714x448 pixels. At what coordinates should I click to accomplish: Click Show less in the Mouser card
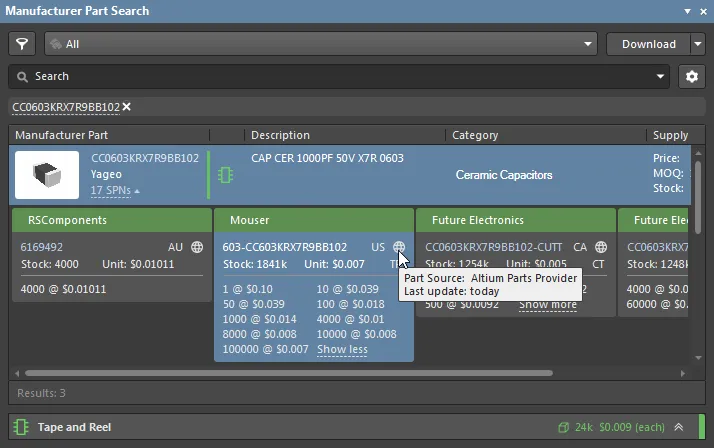point(342,349)
